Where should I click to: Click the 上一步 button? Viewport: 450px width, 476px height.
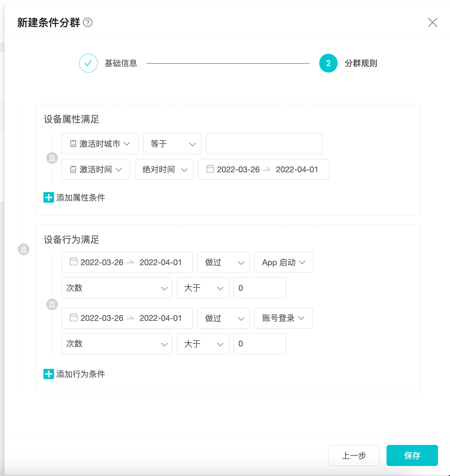(354, 455)
